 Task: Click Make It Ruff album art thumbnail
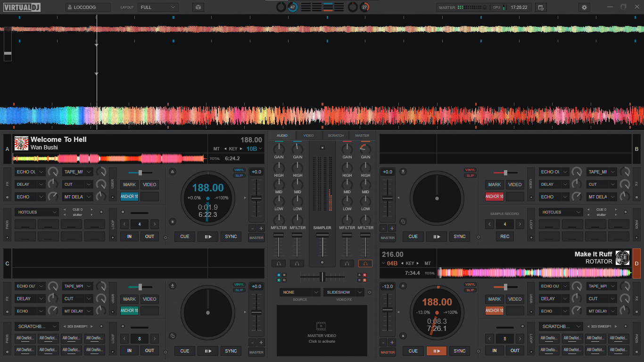pyautogui.click(x=622, y=257)
